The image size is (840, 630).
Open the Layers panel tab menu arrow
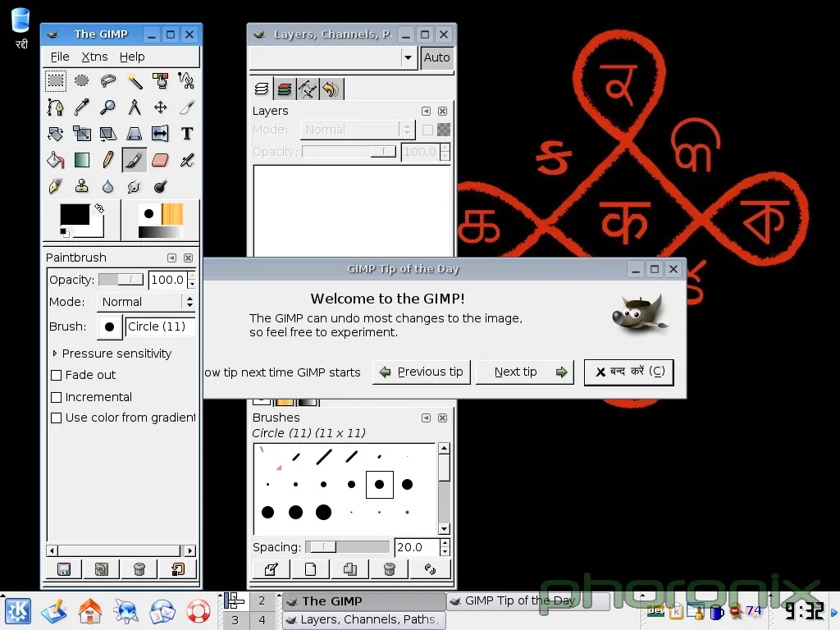pyautogui.click(x=426, y=111)
